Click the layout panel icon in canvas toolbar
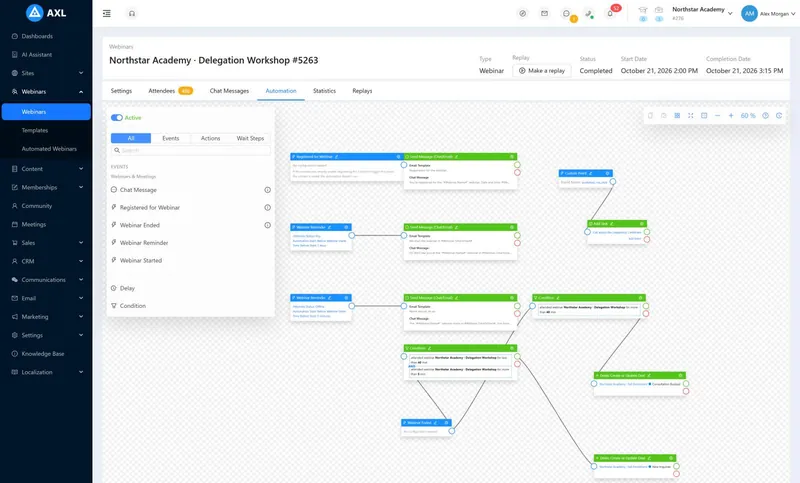Screen dimensions: 800x483 (x=704, y=116)
